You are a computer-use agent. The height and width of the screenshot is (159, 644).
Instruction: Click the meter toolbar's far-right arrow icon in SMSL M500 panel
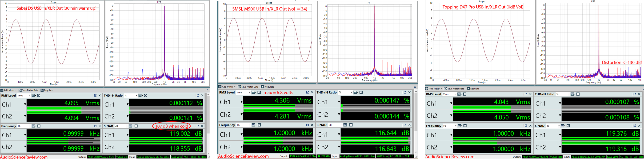[x=415, y=87]
